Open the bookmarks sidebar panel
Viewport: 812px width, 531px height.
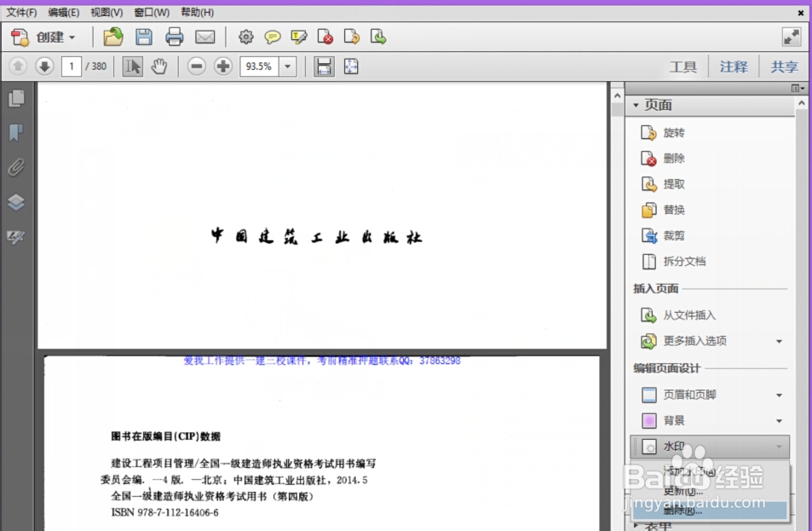coord(16,133)
